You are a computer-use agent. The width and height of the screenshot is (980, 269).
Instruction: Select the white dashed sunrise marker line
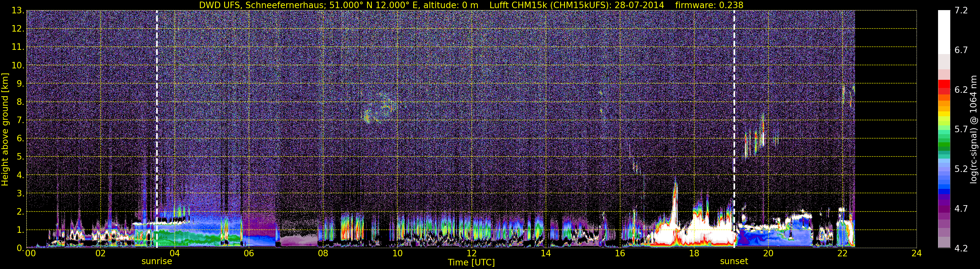(157, 129)
